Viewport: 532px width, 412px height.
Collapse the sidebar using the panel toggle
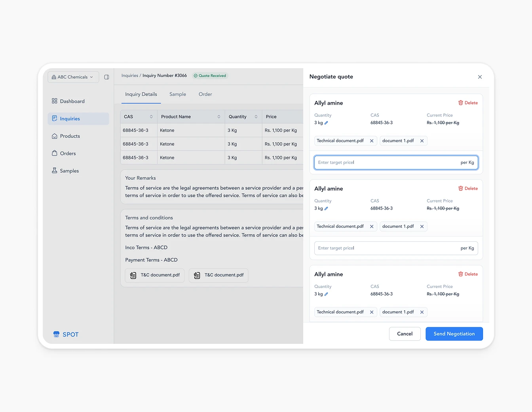coord(106,77)
